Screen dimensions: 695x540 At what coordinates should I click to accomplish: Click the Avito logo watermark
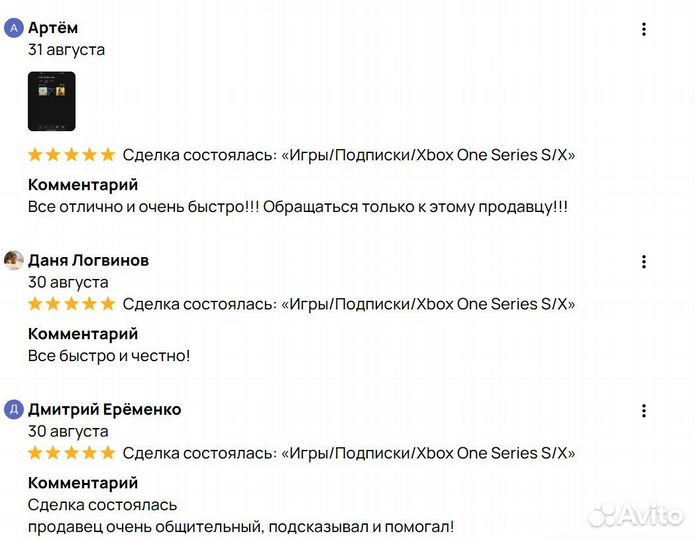click(x=635, y=514)
